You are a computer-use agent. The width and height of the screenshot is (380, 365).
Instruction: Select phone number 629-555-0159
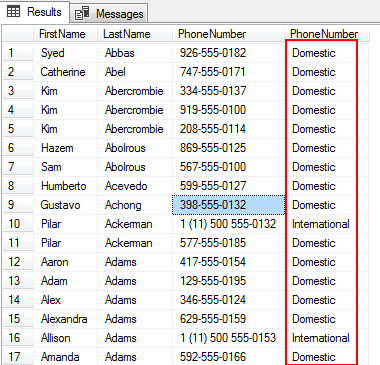click(228, 319)
